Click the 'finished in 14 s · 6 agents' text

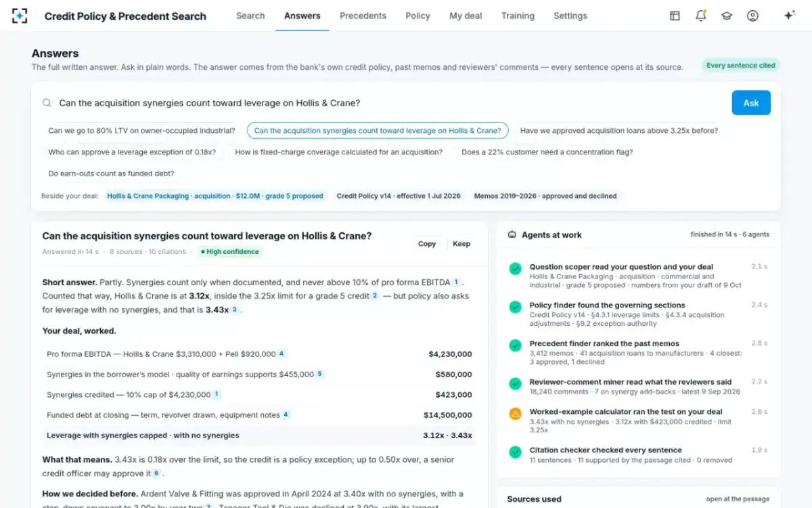pos(729,234)
